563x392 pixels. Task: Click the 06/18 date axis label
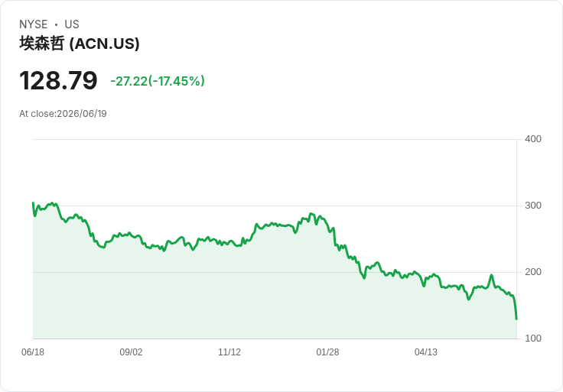pos(33,352)
